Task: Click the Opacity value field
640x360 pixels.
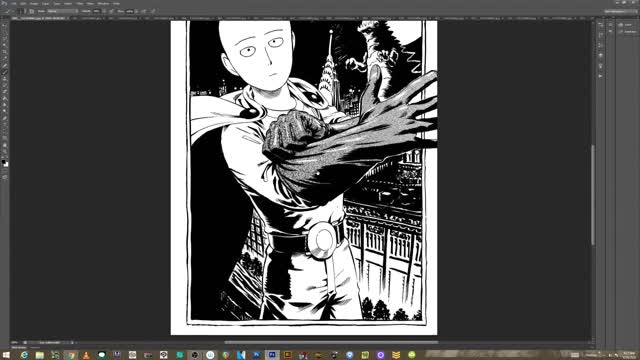Action: (97, 11)
